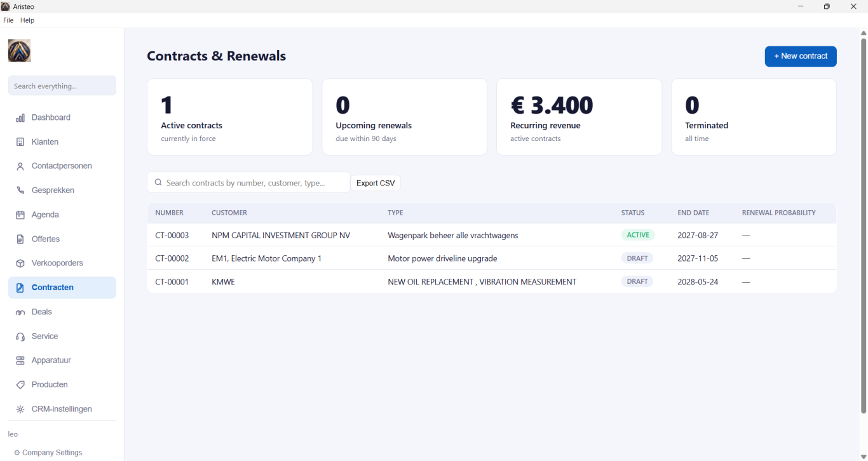Export contracts to CSV
This screenshot has width=868, height=461.
tap(376, 183)
